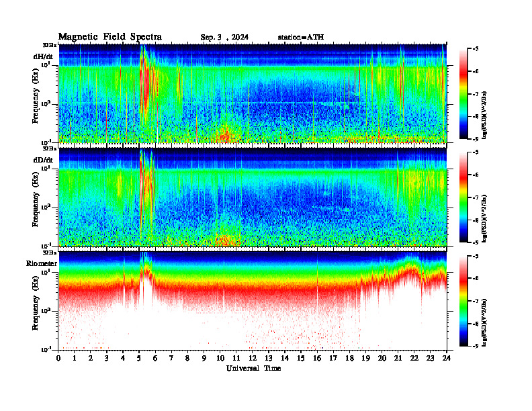Click the Riometer spectrogram plot

pyautogui.click(x=253, y=301)
